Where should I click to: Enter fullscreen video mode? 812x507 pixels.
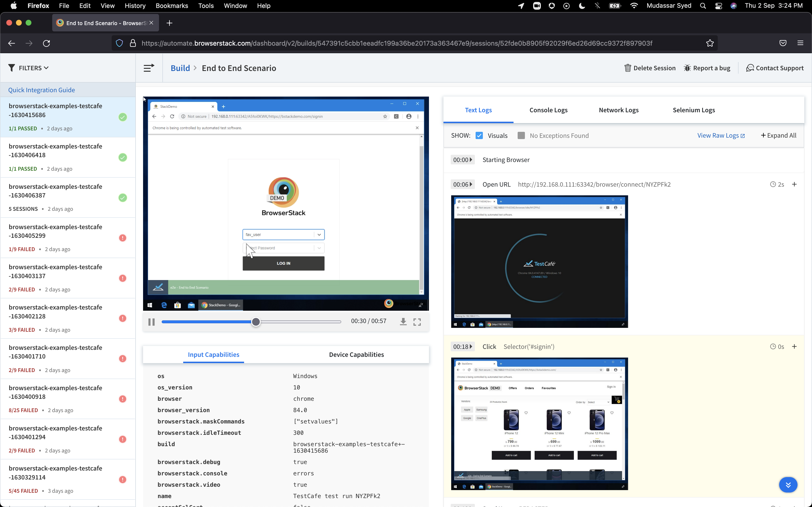point(417,322)
